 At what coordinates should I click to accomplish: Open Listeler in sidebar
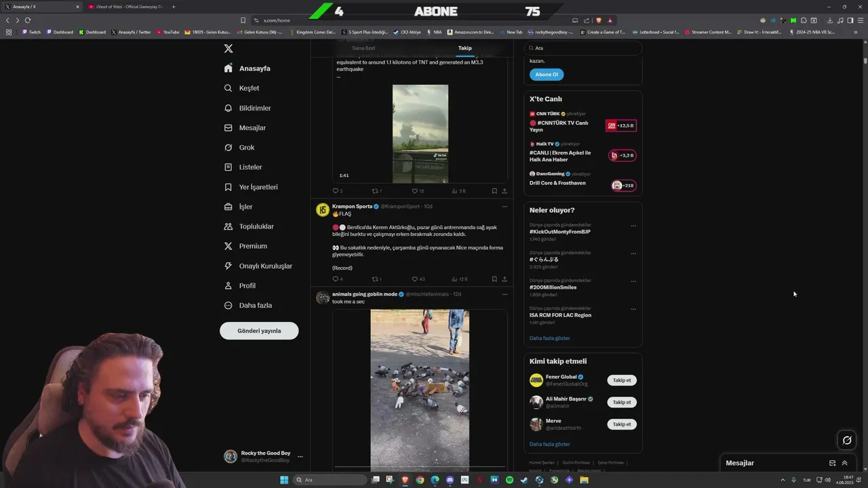243,167
